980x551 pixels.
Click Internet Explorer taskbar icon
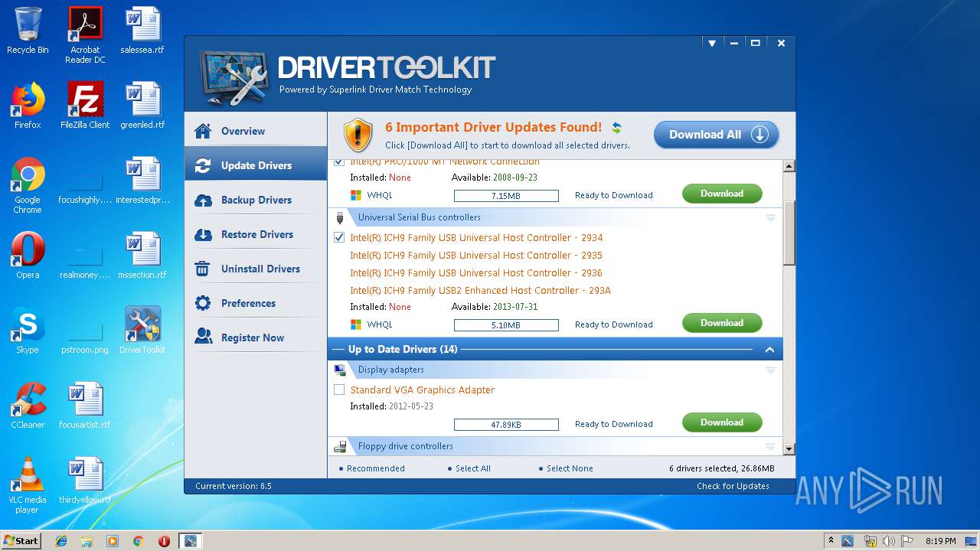61,541
